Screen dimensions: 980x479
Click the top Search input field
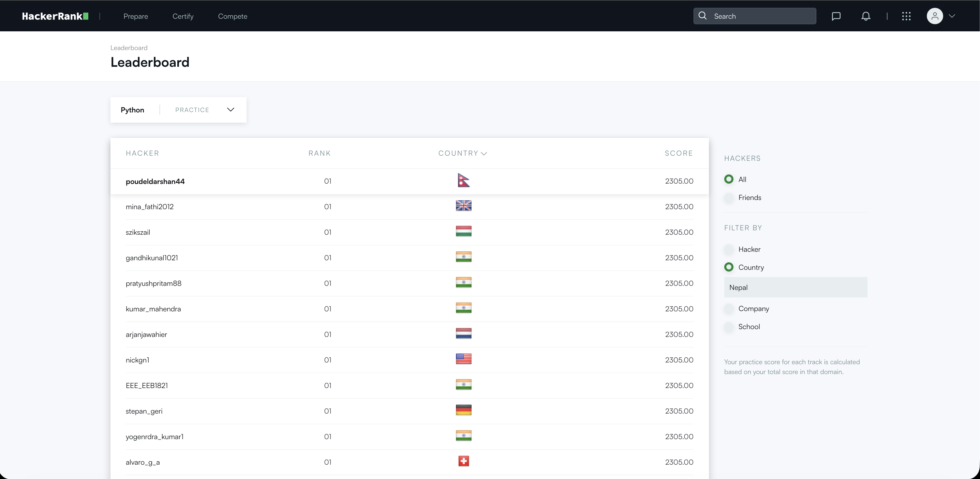(x=754, y=16)
